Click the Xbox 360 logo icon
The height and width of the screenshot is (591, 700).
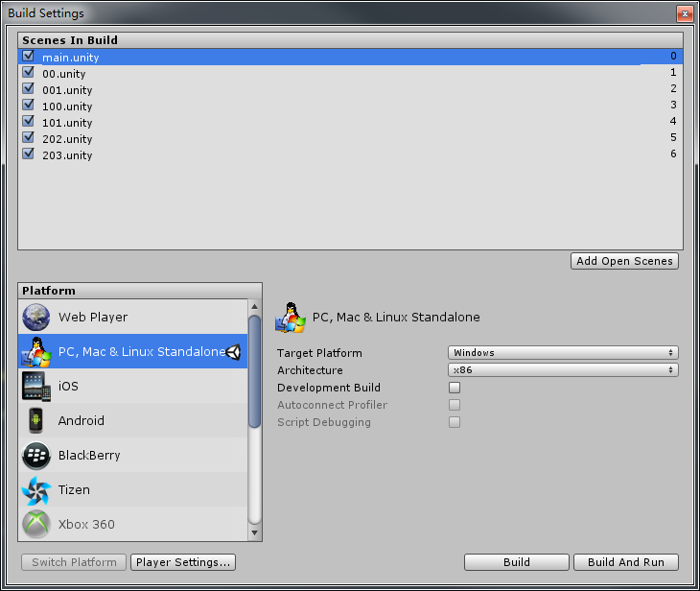36,524
